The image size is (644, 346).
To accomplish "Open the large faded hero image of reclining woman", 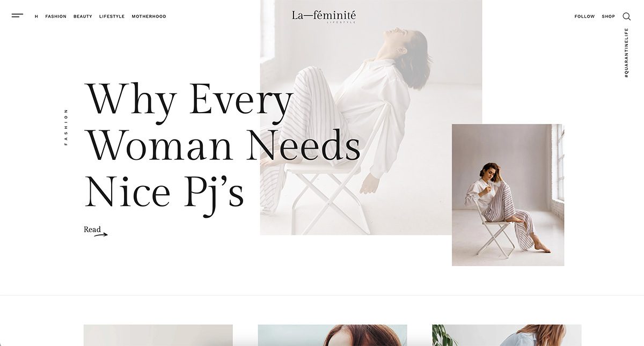I will pos(371,117).
